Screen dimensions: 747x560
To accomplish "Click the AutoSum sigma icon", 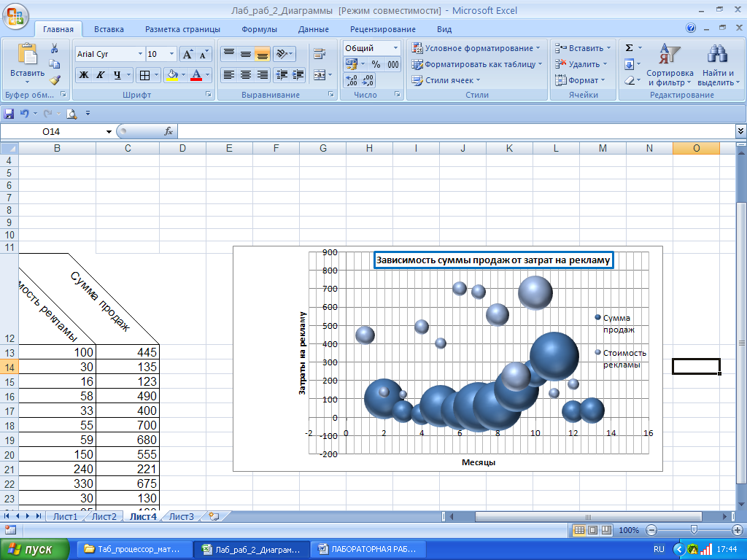I will pyautogui.click(x=629, y=48).
